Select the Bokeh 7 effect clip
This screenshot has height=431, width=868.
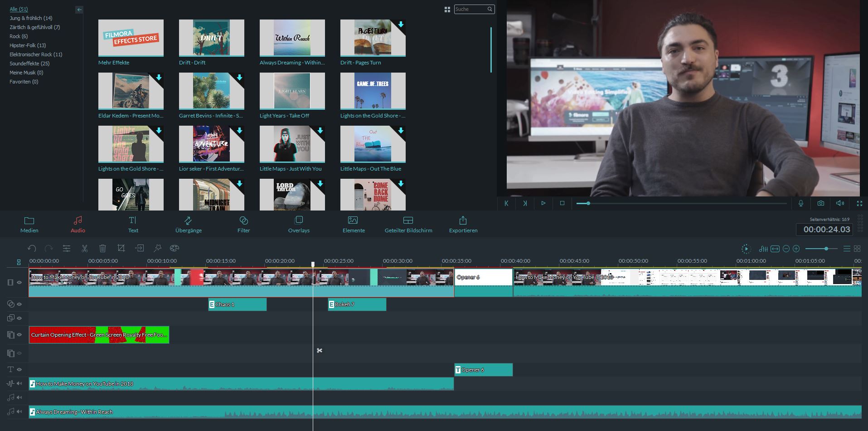(357, 304)
